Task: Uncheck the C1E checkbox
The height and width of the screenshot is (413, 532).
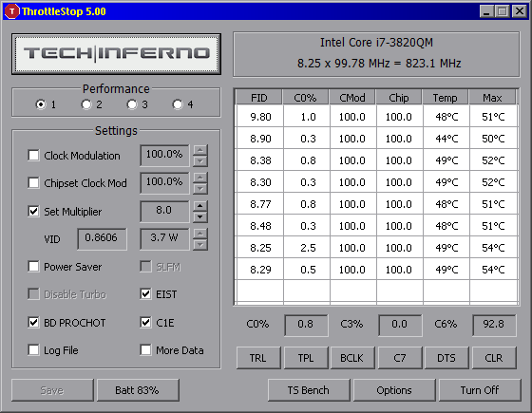Action: click(x=145, y=323)
